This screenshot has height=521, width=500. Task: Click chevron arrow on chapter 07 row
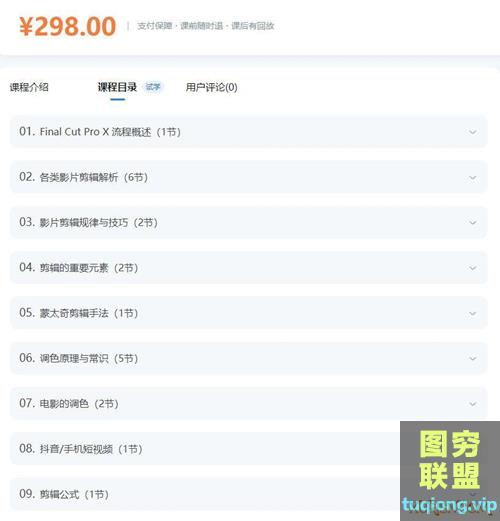coord(472,404)
